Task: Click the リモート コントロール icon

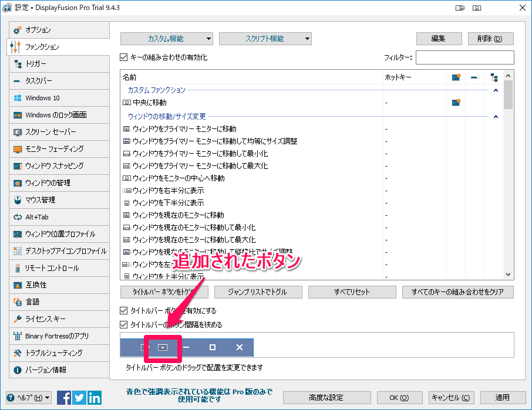Action: [18, 269]
